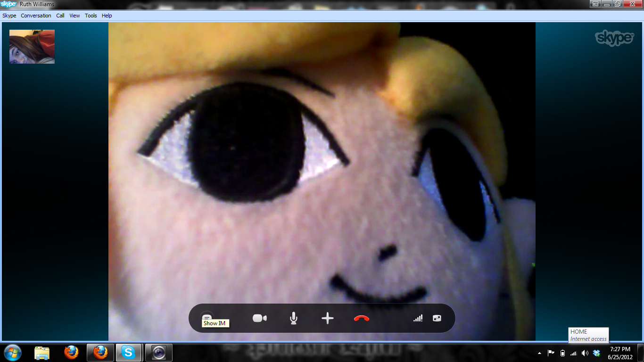This screenshot has width=644, height=362.
Task: Toggle the video camera in call bar
Action: 260,319
